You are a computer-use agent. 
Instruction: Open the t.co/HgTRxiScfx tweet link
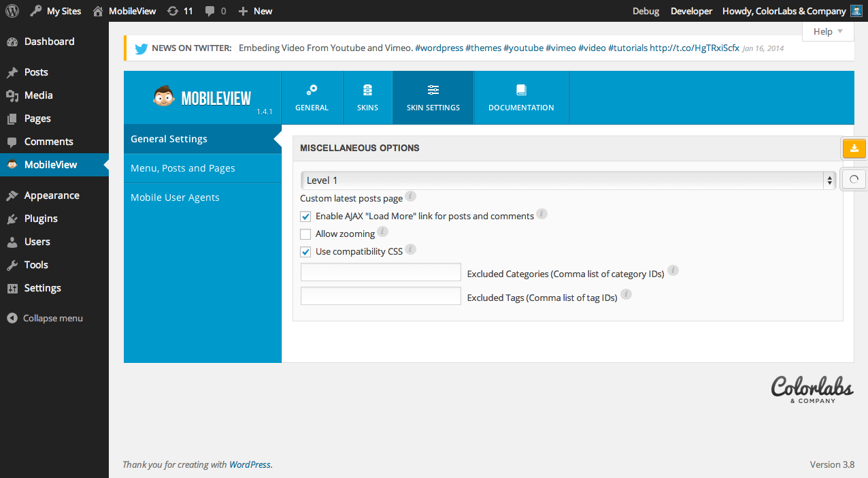coord(695,48)
